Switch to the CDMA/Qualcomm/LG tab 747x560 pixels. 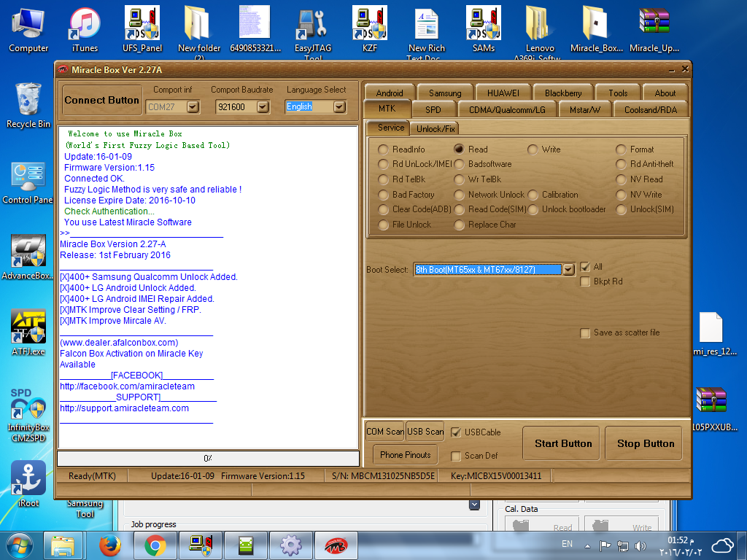pyautogui.click(x=507, y=110)
